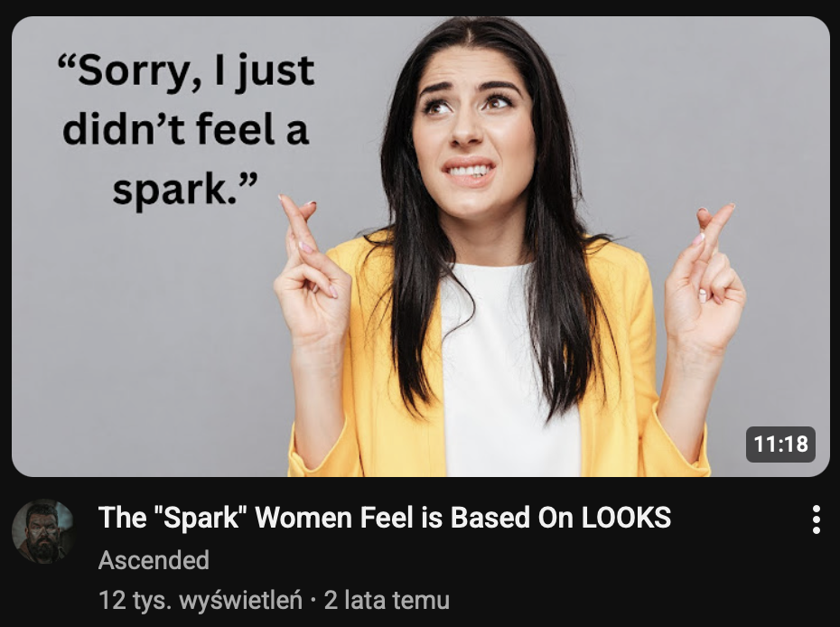Go to the Ascended channel name
Viewport: 840px width, 627px height.
[154, 560]
